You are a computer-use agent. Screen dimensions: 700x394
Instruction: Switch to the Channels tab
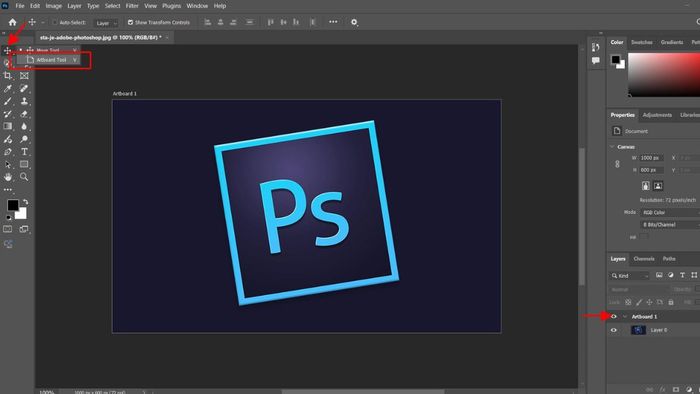coord(644,259)
